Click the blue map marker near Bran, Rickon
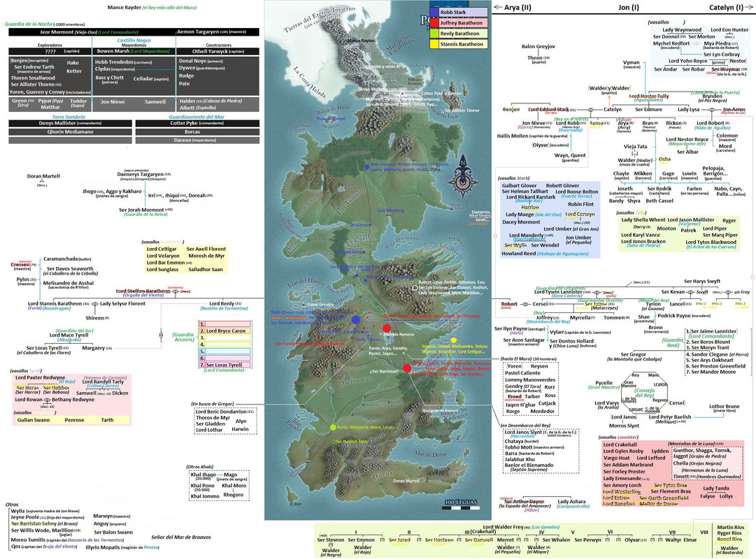The width and height of the screenshot is (756, 559). (367, 167)
